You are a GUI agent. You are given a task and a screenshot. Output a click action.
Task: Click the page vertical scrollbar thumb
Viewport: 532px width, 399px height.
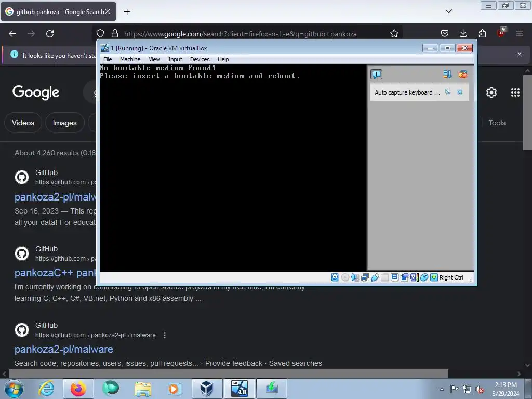point(527,113)
